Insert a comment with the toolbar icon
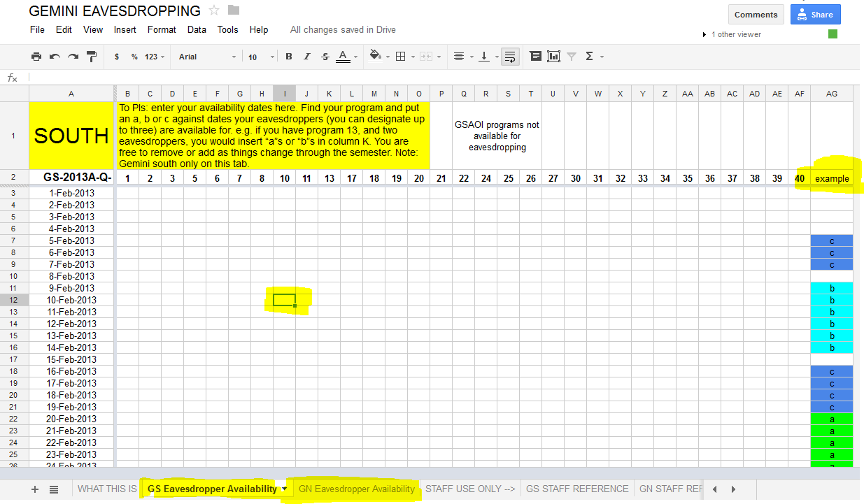864x504 pixels. 536,57
